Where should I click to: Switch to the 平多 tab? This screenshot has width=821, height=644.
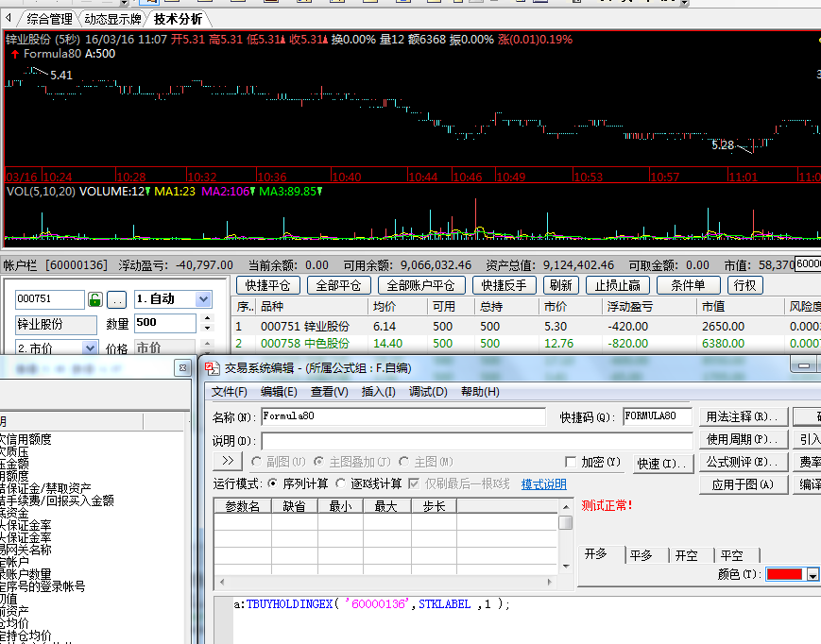click(x=641, y=555)
